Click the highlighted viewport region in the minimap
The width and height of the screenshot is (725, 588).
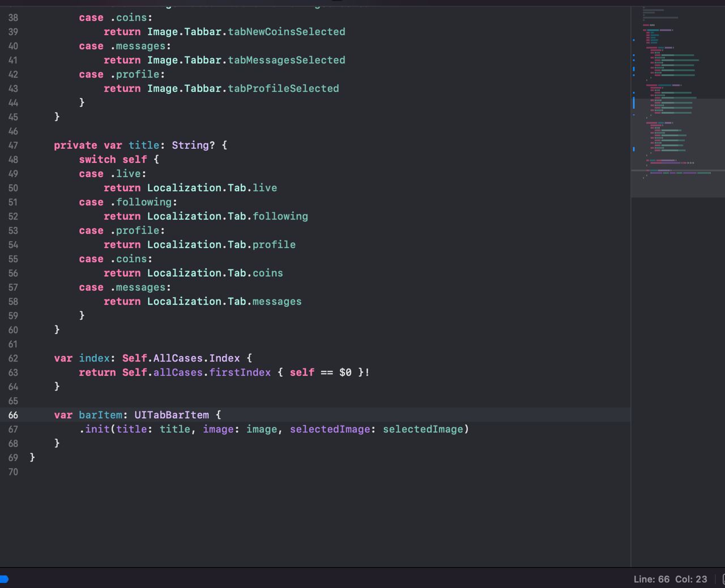678,147
